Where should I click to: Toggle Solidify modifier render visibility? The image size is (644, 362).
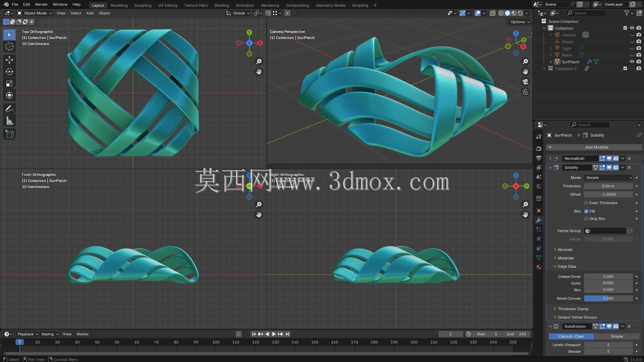point(616,168)
